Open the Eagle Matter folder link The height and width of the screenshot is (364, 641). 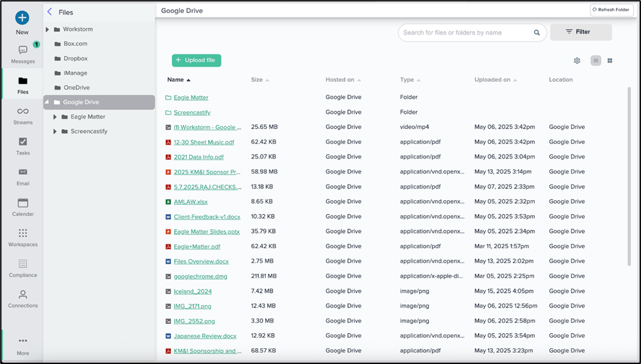point(191,98)
